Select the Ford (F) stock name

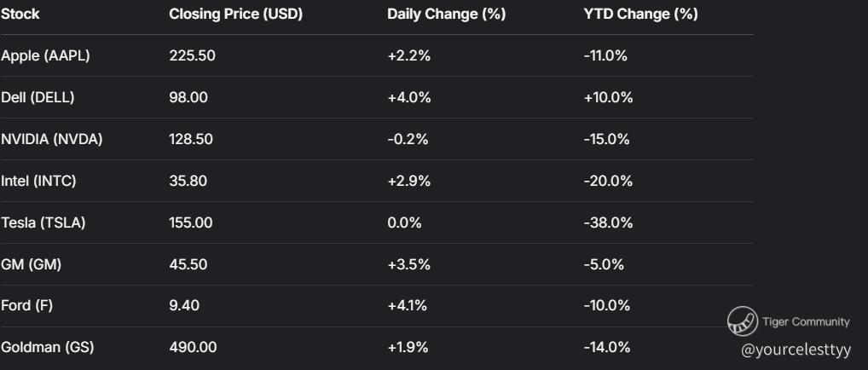(26, 306)
